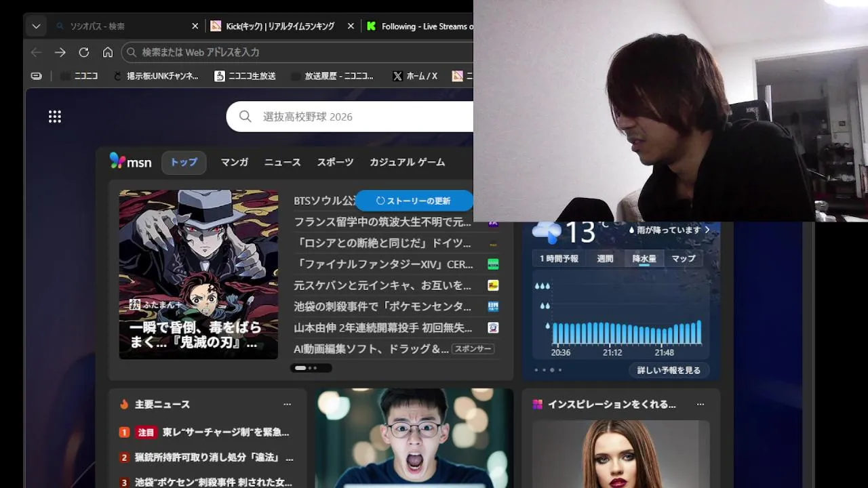Open the インスピレーションをくれる... more options menu
The image size is (868, 488).
tap(701, 405)
